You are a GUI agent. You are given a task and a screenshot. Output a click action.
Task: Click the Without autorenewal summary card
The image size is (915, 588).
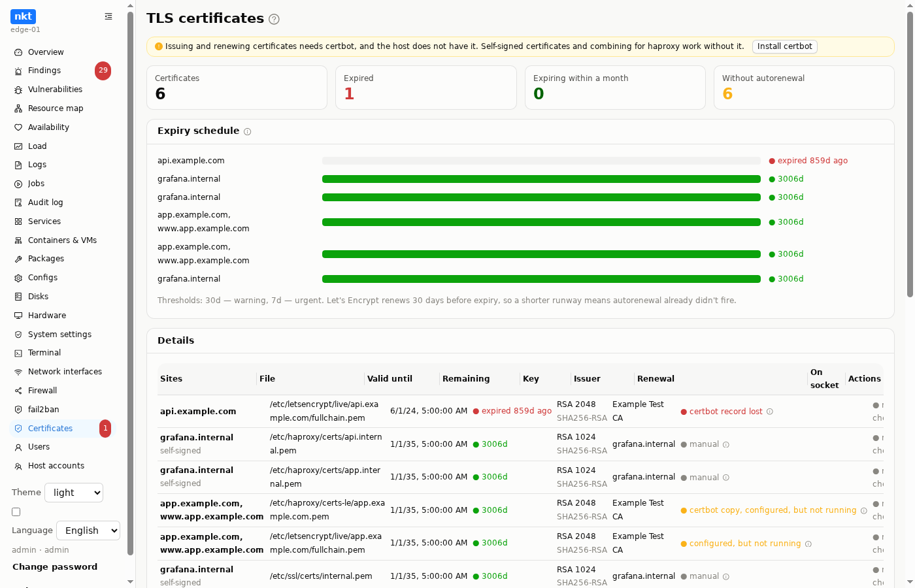point(804,88)
